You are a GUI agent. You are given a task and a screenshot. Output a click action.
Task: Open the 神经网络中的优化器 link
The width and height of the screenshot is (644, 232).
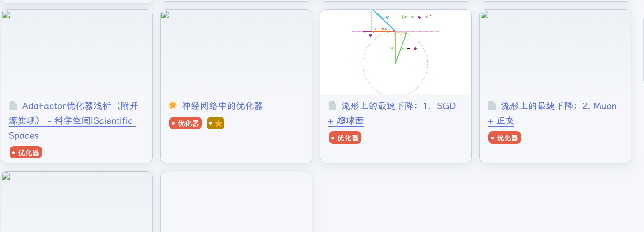(222, 106)
